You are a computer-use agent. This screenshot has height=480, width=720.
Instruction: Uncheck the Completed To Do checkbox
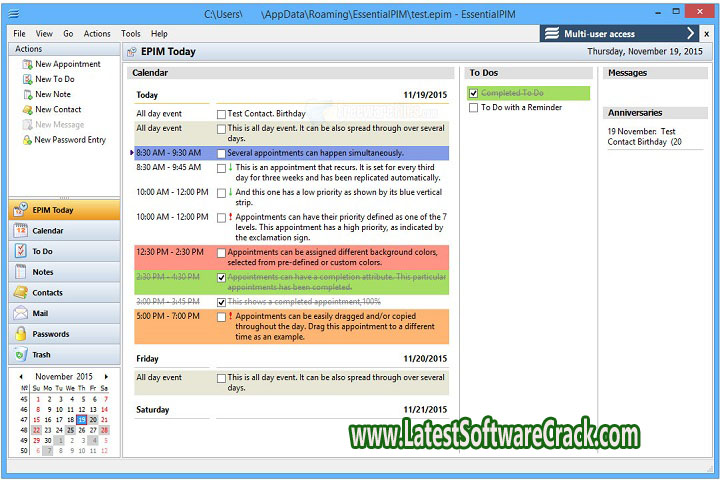tap(474, 93)
